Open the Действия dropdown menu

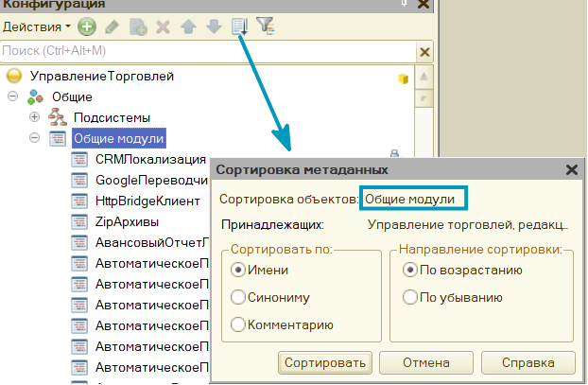36,27
